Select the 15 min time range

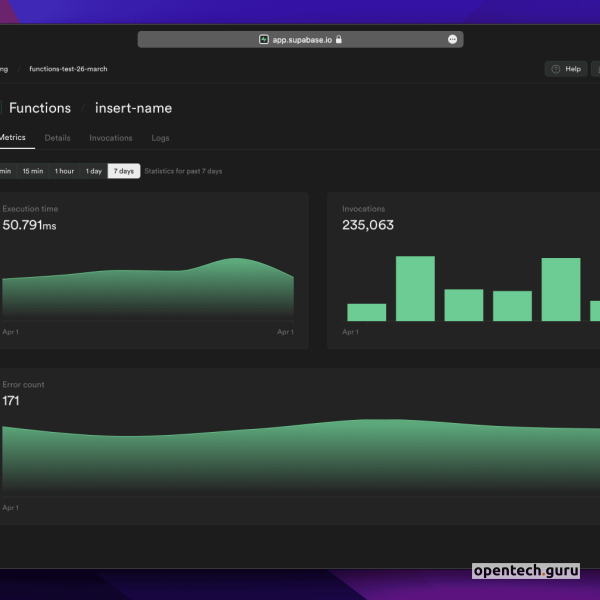click(32, 171)
